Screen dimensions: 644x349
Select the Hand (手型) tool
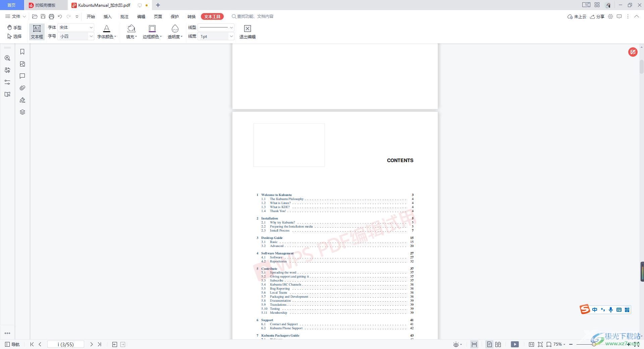pyautogui.click(x=14, y=28)
